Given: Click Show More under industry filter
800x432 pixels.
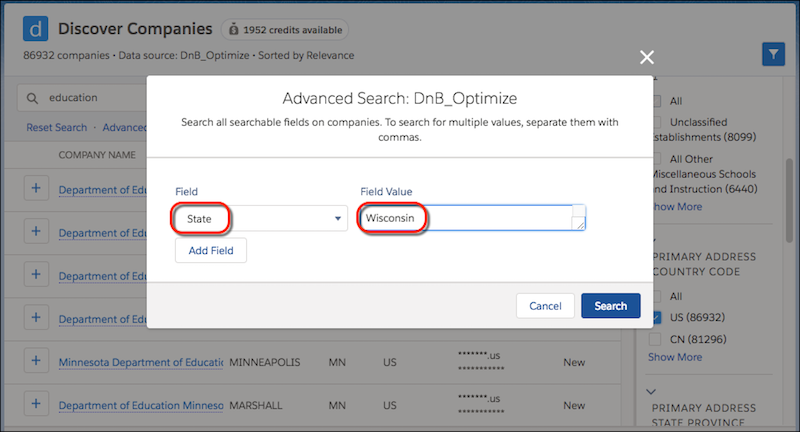Looking at the screenshot, I should tap(678, 207).
